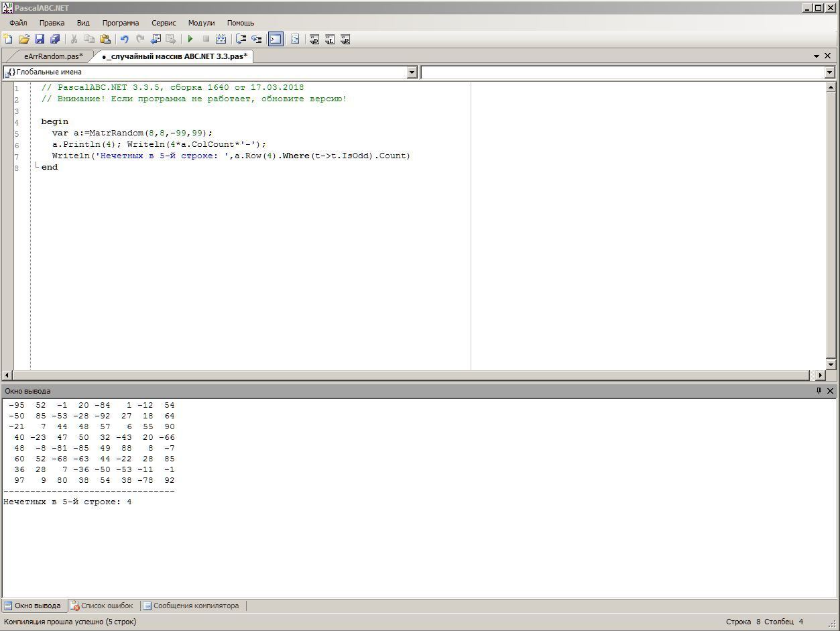Step over during debugging
Screen dimensions: 840x631
pyautogui.click(x=241, y=40)
